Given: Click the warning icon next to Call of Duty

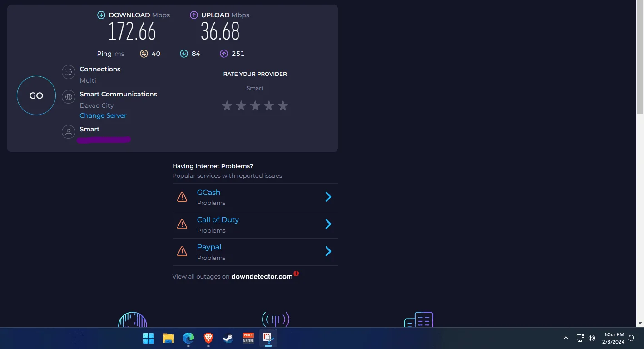Looking at the screenshot, I should tap(182, 224).
